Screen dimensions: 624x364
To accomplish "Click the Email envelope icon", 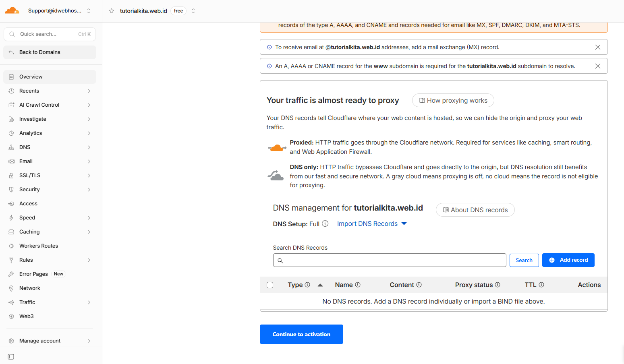I will tap(11, 161).
